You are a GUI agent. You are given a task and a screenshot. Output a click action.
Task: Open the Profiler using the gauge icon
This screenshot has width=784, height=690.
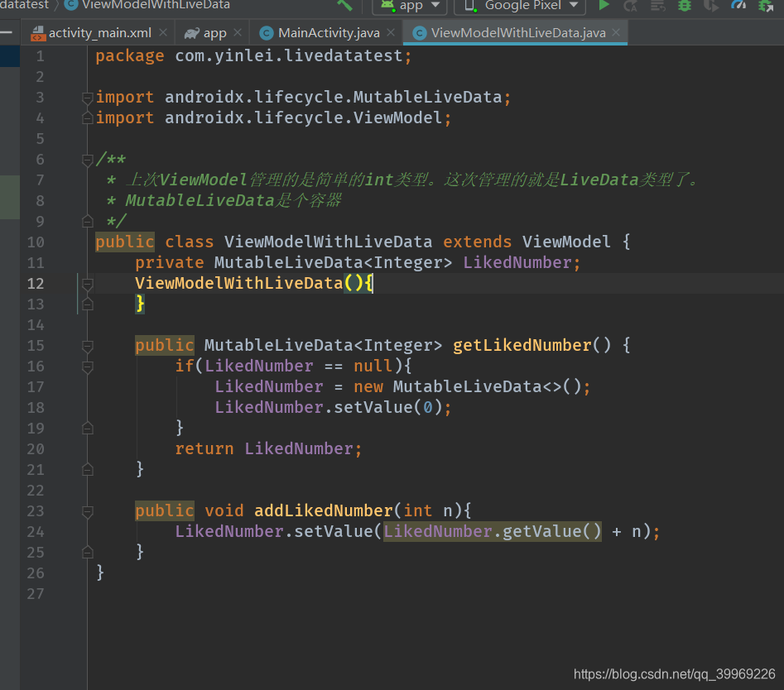point(737,7)
